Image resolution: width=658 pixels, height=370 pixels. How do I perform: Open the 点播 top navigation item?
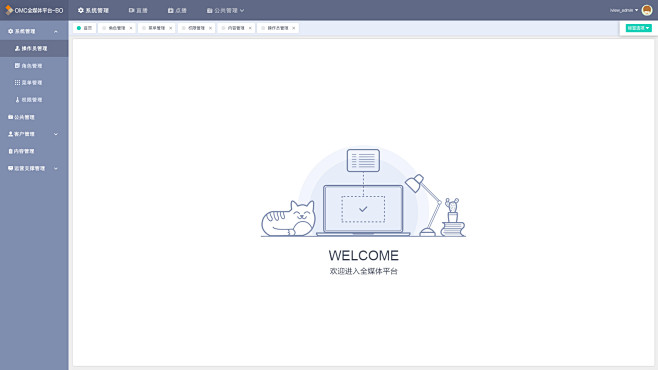pos(177,10)
